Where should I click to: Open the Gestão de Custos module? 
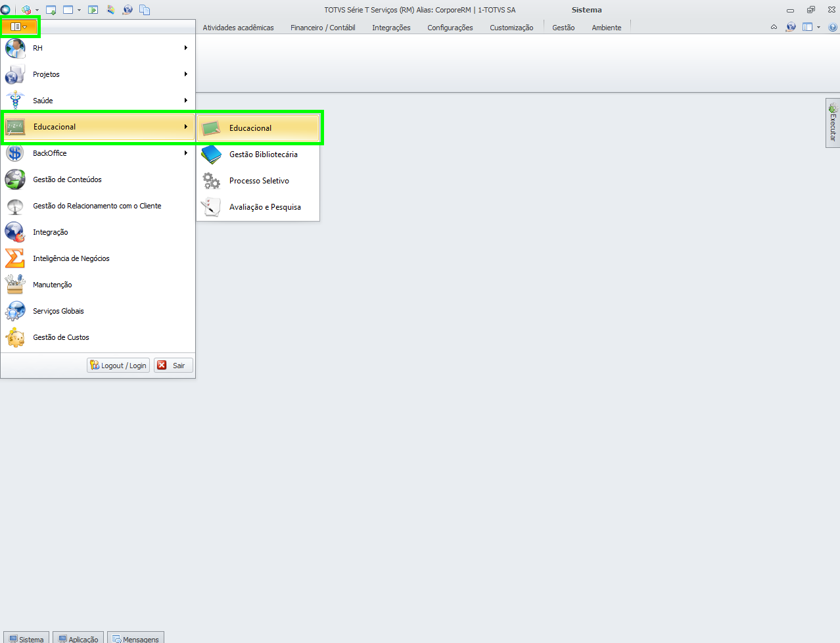(98, 337)
